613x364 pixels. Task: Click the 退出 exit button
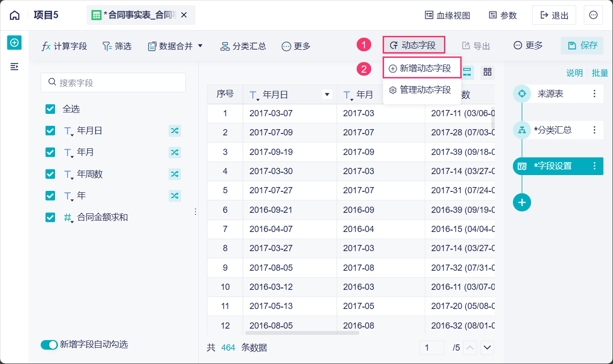[554, 15]
